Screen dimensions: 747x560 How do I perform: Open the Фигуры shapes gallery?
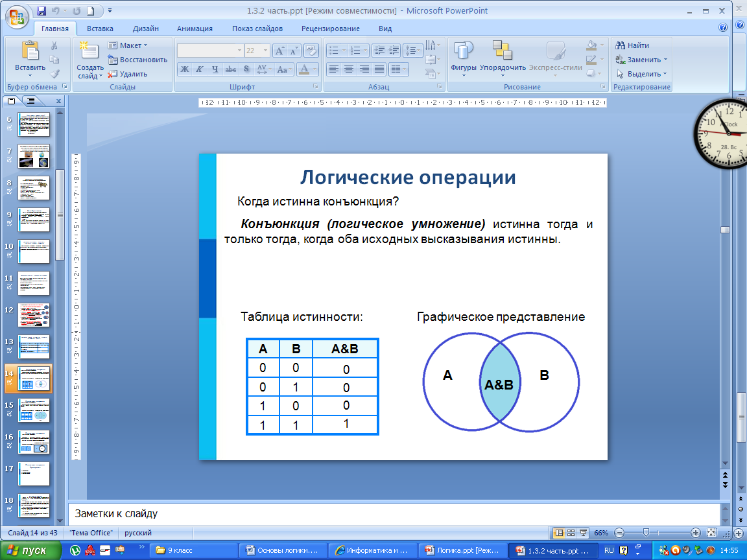pos(464,58)
